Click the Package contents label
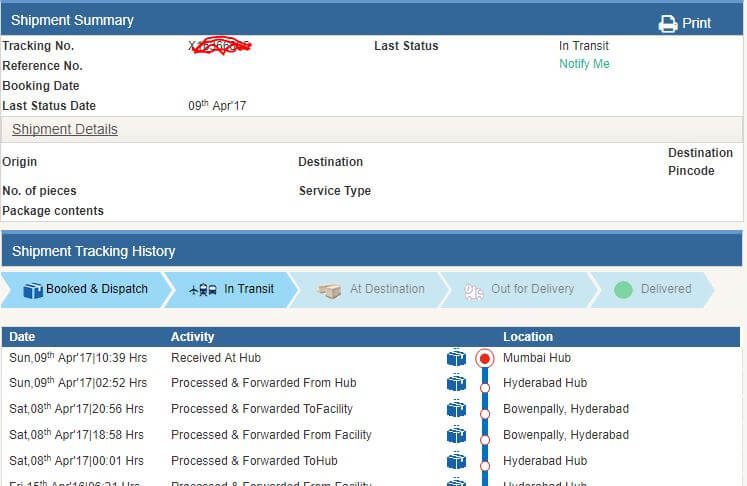 pos(53,211)
